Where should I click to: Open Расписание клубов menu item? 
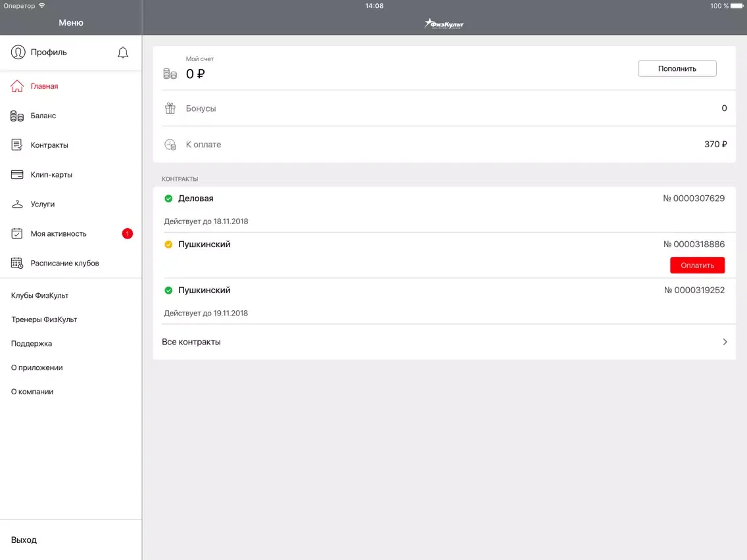pyautogui.click(x=71, y=264)
